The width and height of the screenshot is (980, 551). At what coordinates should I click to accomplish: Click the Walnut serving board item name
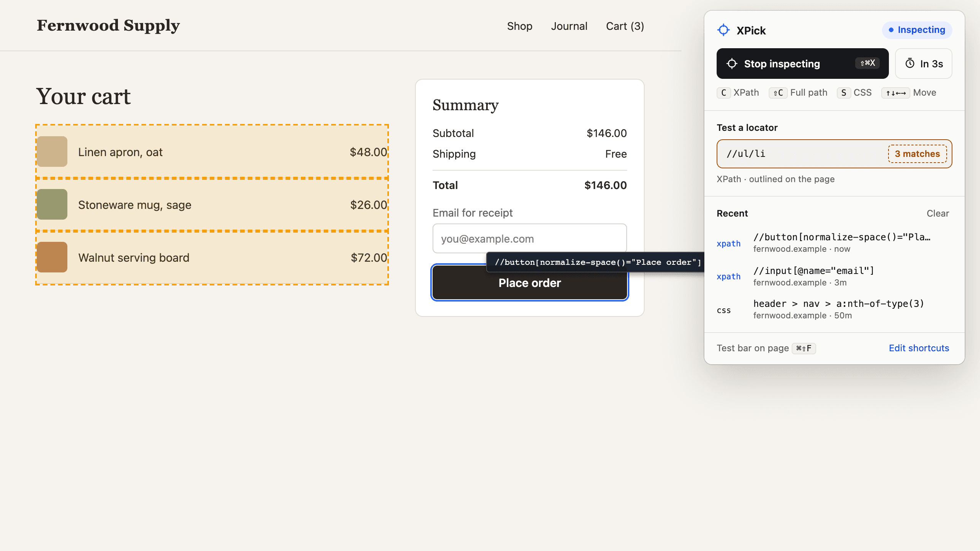(134, 258)
